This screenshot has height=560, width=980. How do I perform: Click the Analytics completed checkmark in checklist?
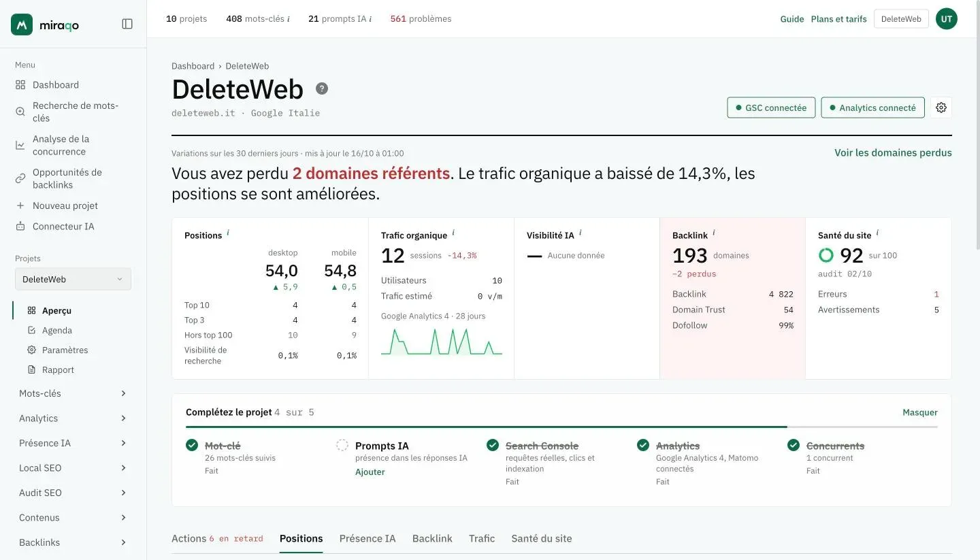pyautogui.click(x=643, y=445)
